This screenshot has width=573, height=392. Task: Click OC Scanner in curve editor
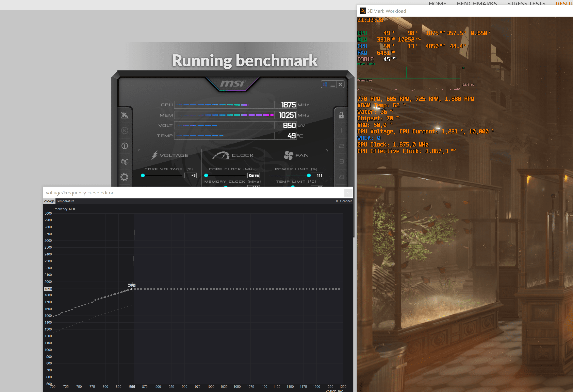click(343, 201)
